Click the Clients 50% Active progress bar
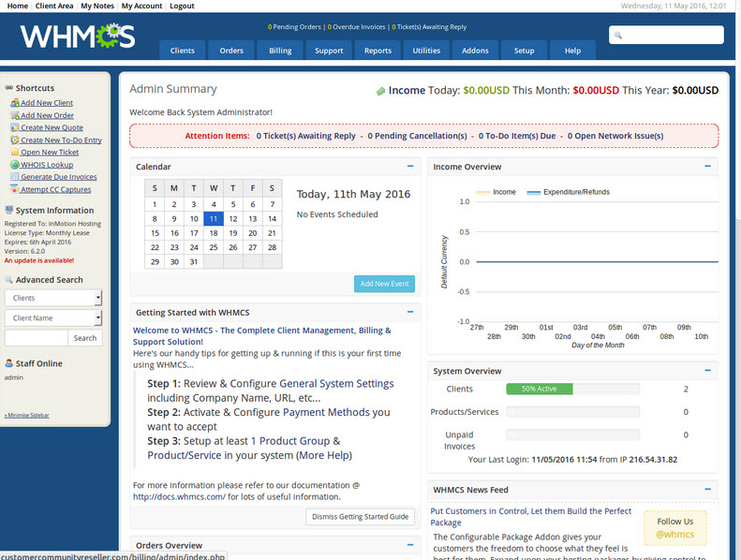 [x=572, y=389]
